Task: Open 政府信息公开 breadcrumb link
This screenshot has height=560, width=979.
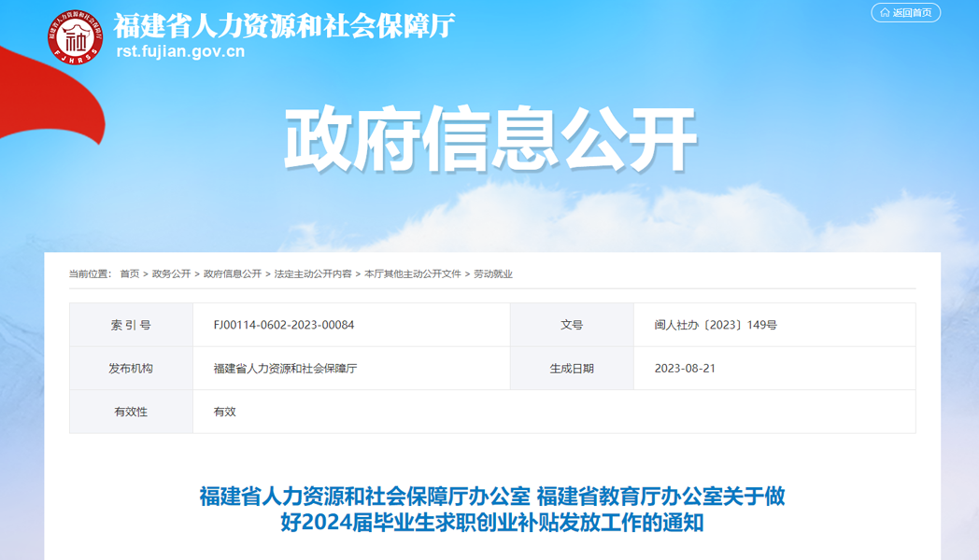Action: pos(233,273)
